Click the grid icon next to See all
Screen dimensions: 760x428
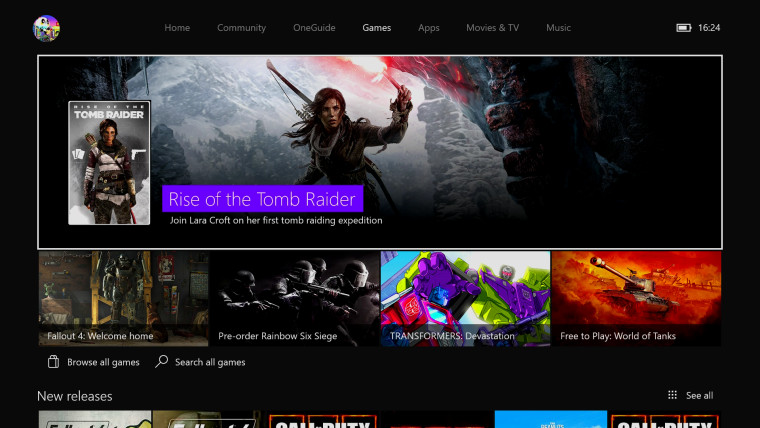pyautogui.click(x=672, y=395)
